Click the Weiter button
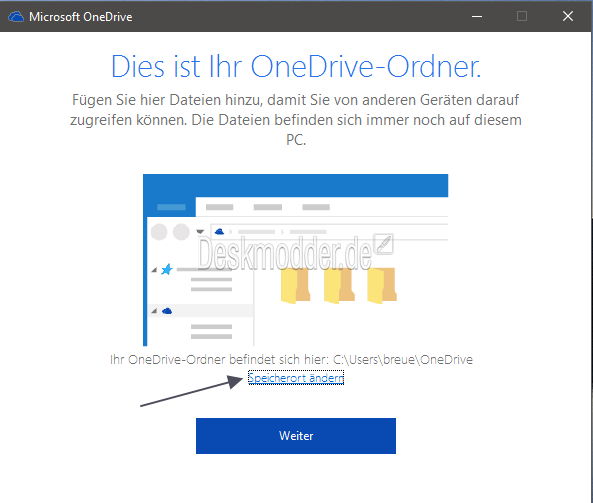This screenshot has width=593, height=503. (296, 436)
